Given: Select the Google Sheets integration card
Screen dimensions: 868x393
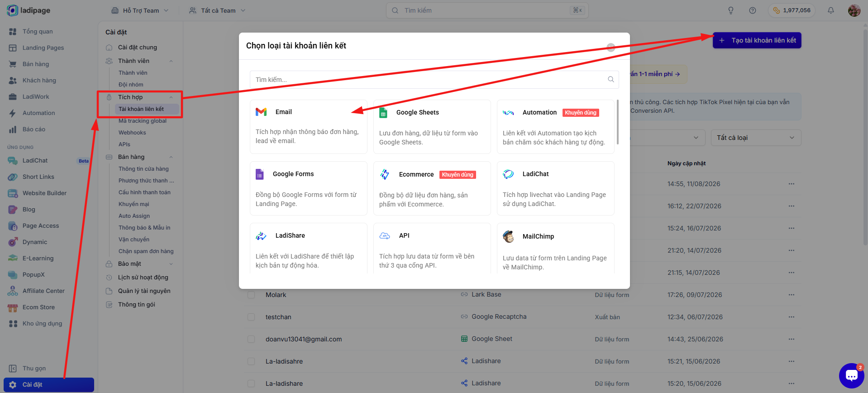Looking at the screenshot, I should pyautogui.click(x=432, y=127).
